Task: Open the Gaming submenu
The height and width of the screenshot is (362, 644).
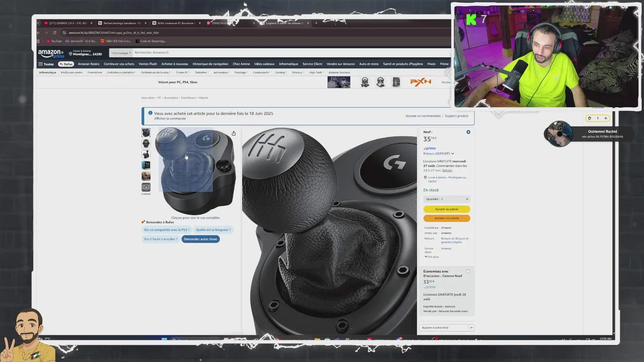Action: tap(281, 72)
